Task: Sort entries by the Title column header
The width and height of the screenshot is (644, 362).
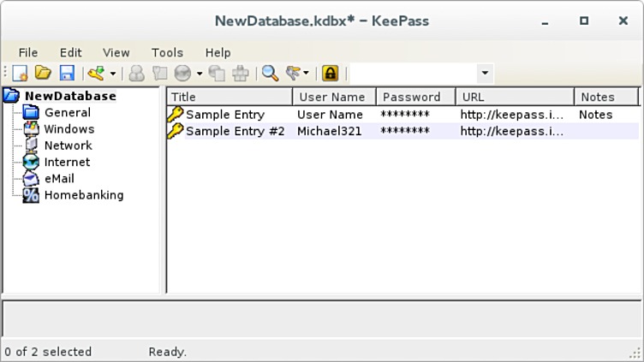Action: click(x=229, y=97)
